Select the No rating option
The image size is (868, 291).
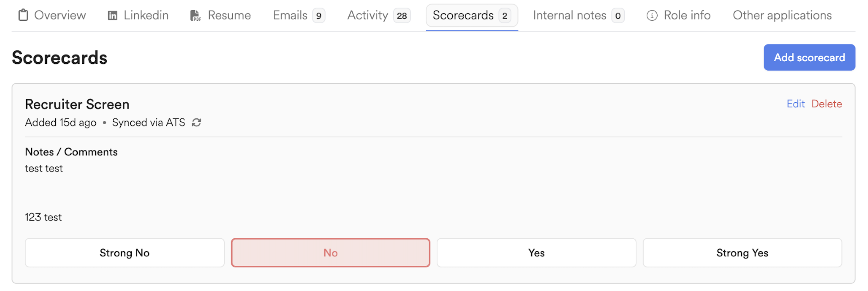point(330,253)
